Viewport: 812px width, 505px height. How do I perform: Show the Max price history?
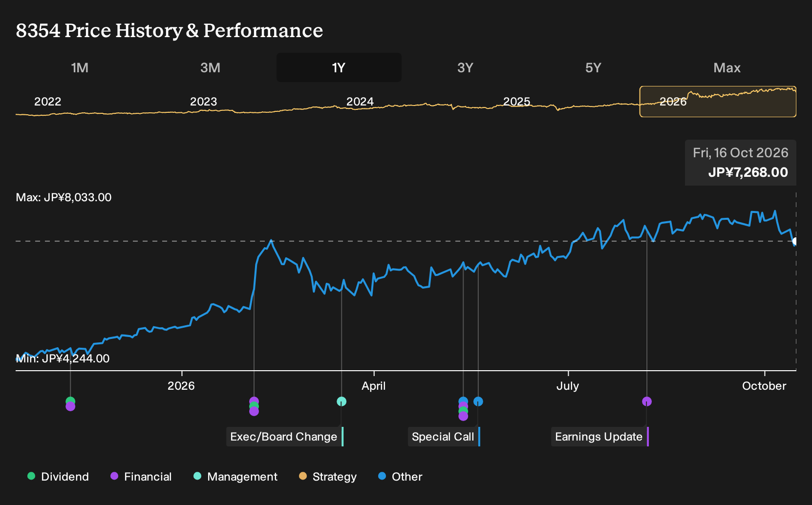point(727,67)
